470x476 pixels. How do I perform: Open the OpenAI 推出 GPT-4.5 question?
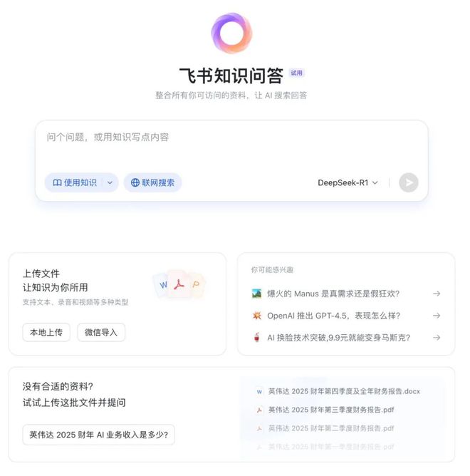pos(346,316)
